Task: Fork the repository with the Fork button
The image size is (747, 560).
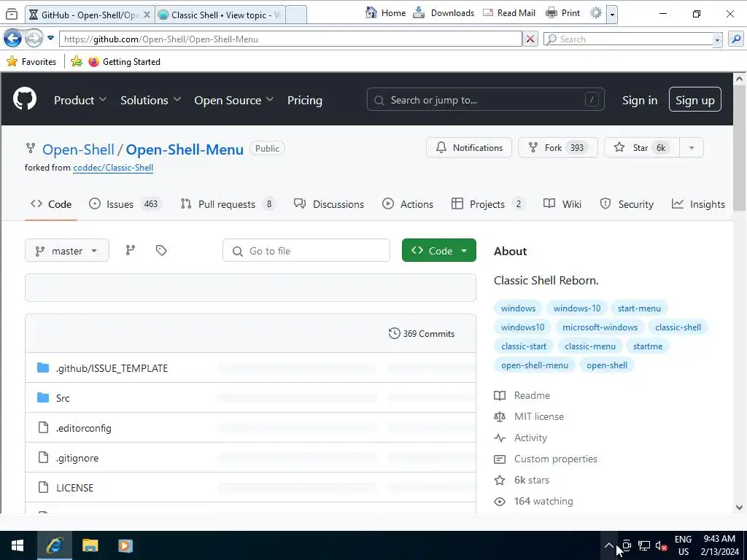Action: (x=557, y=147)
